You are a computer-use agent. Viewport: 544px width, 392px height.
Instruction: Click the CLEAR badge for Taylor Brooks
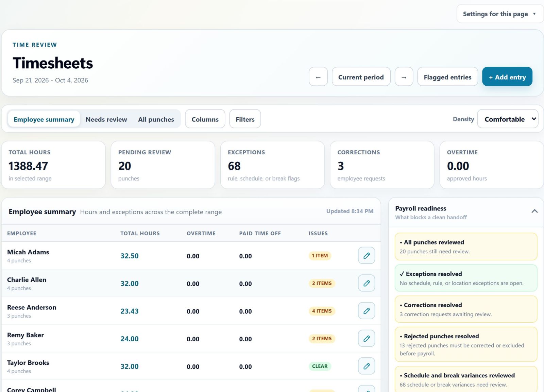[320, 366]
